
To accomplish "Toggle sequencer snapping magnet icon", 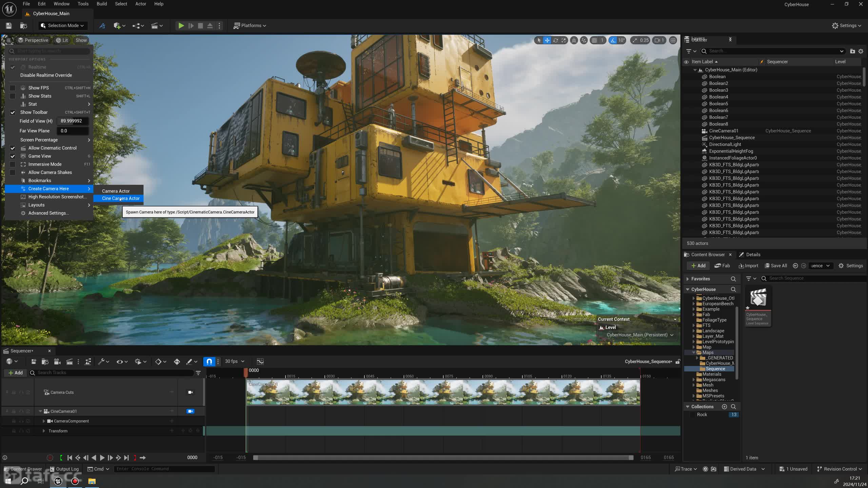I will pyautogui.click(x=209, y=362).
